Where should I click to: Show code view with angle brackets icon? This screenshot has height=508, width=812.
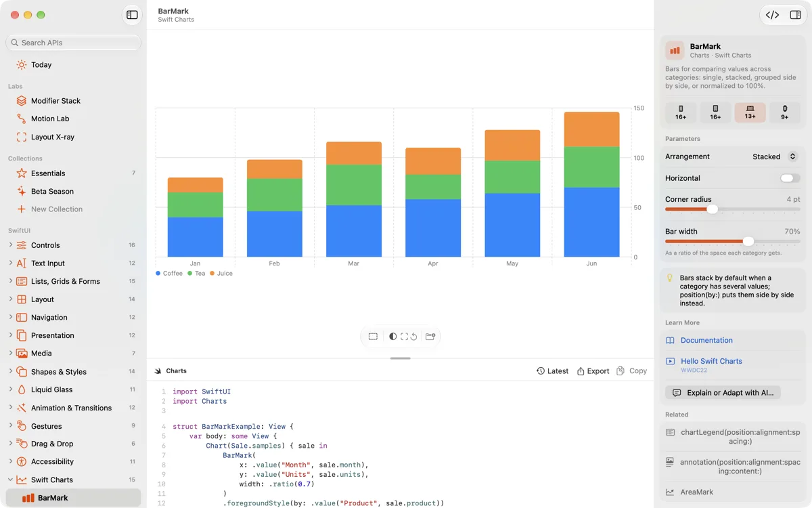point(772,15)
